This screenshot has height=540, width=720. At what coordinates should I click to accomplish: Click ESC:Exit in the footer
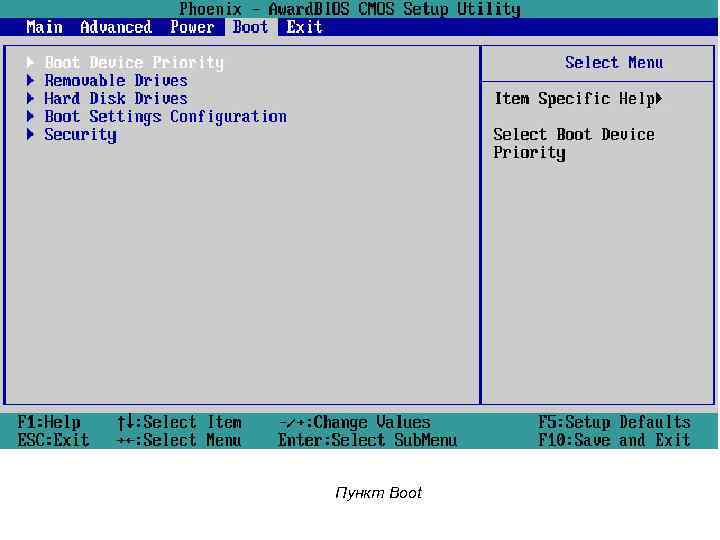tap(53, 440)
